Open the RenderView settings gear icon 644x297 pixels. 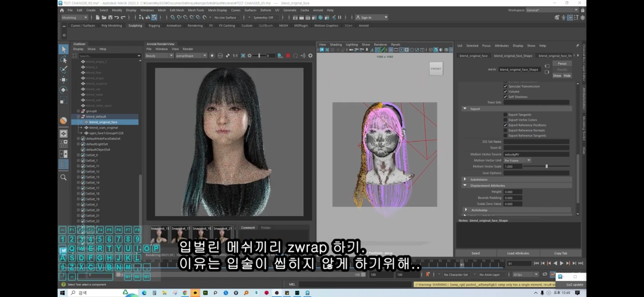click(x=310, y=56)
